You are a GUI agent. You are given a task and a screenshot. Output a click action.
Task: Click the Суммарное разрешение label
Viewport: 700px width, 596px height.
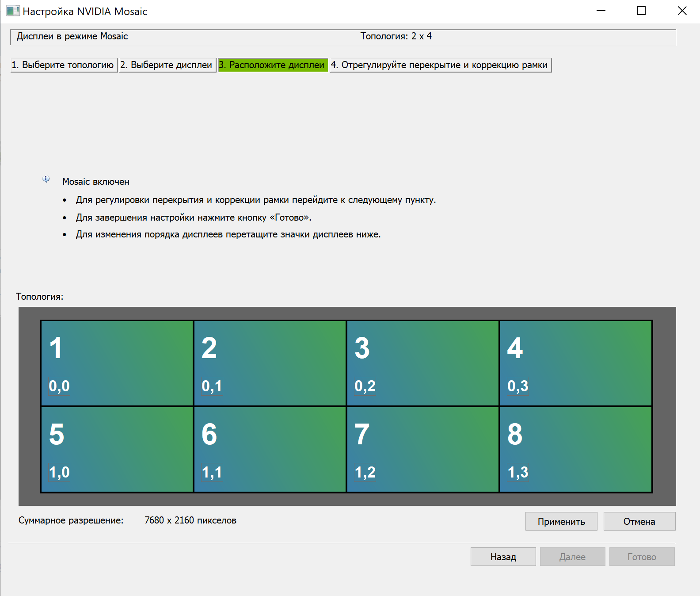71,520
